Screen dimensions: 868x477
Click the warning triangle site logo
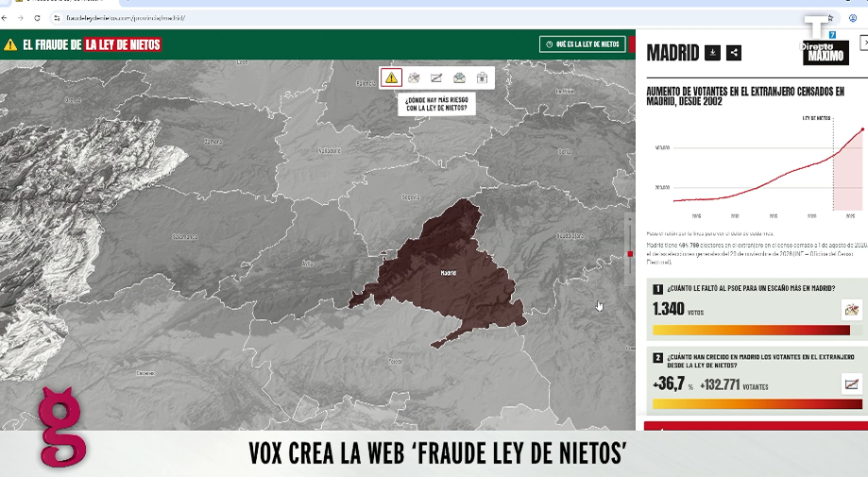click(10, 44)
